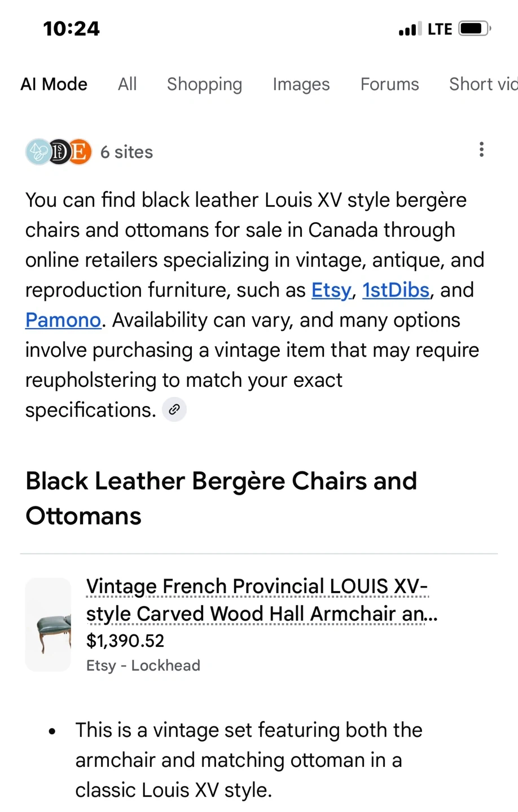This screenshot has width=518, height=812.
Task: Visit the Pamono link
Action: click(x=63, y=320)
